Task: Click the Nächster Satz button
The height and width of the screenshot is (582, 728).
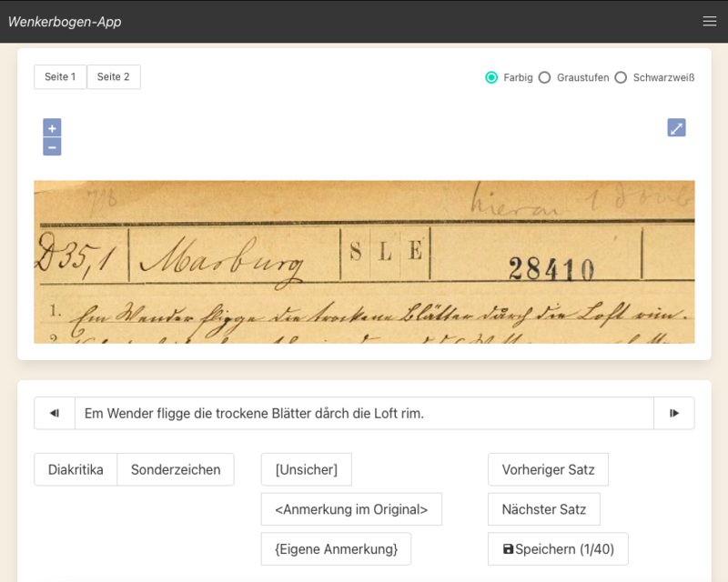Action: (x=544, y=509)
